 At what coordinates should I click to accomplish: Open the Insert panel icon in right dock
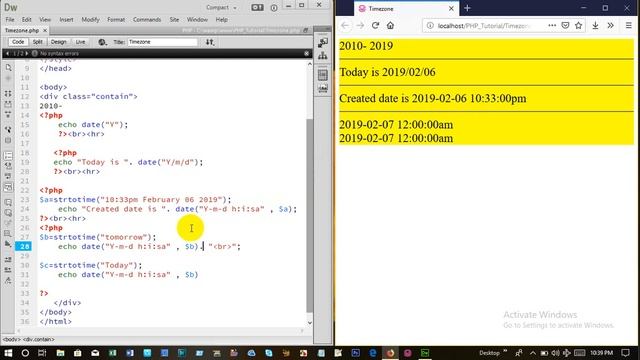[x=322, y=42]
